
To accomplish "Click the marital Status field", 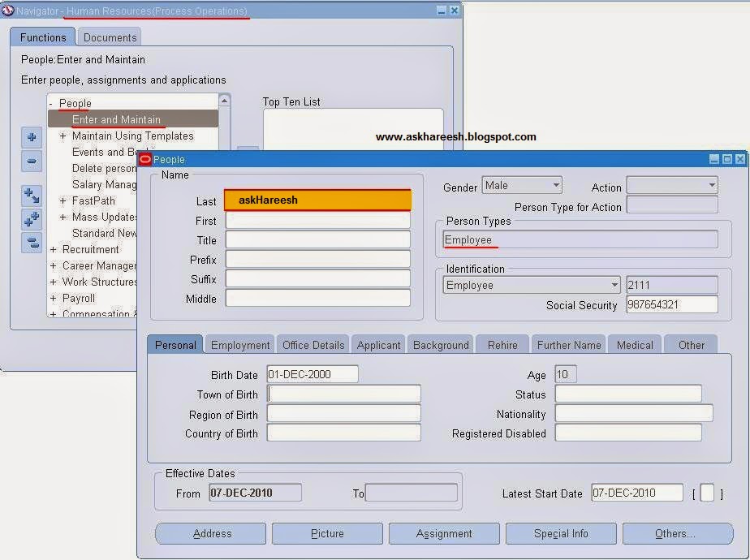I will click(628, 394).
